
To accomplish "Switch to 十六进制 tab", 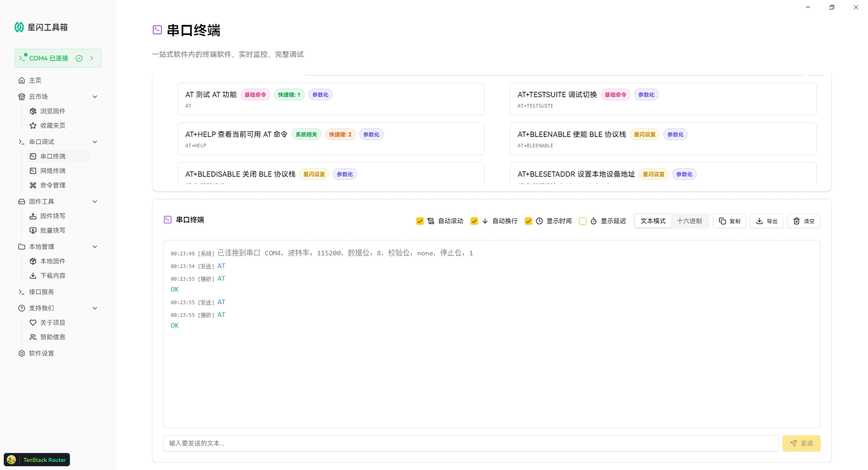I will (x=689, y=221).
